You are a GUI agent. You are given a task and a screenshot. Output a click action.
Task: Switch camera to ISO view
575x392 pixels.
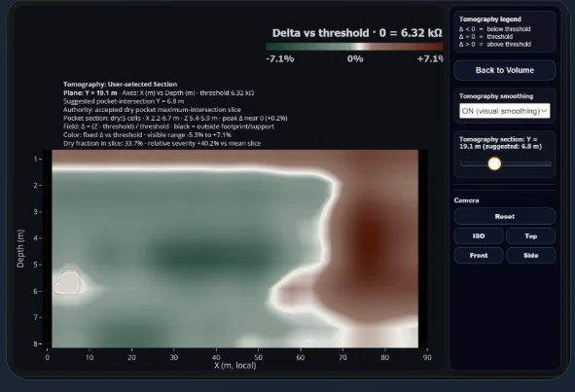tap(479, 235)
